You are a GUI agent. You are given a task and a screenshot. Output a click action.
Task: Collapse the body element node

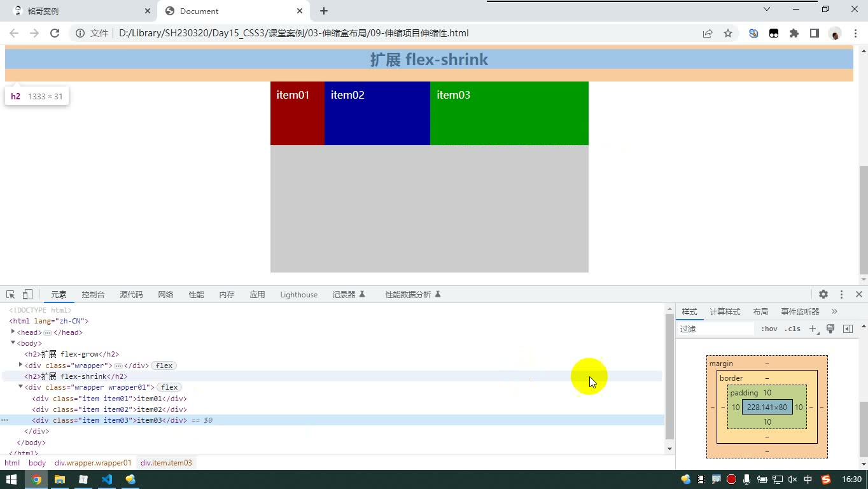click(13, 343)
